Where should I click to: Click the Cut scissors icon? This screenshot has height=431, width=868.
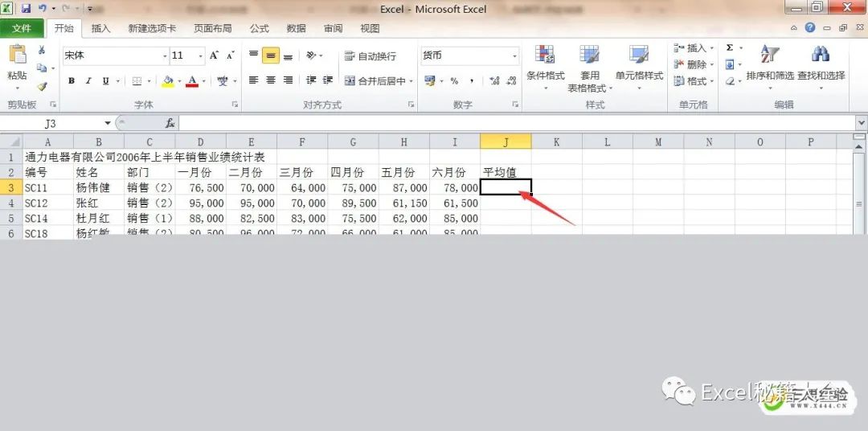(42, 50)
